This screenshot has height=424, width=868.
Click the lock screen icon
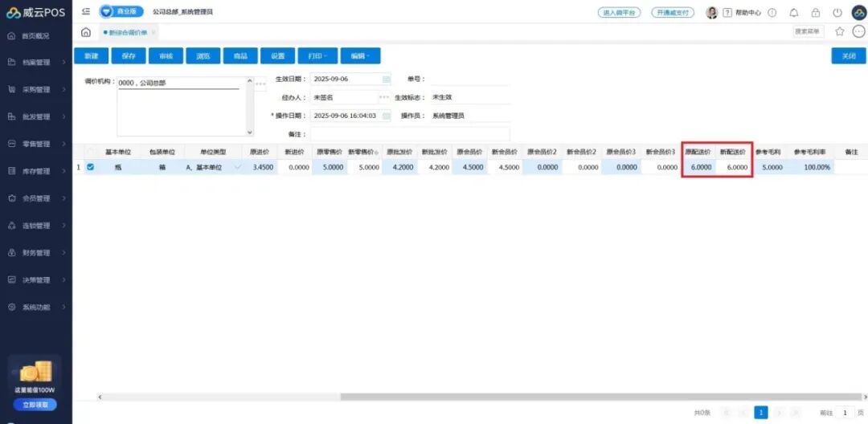click(x=816, y=13)
